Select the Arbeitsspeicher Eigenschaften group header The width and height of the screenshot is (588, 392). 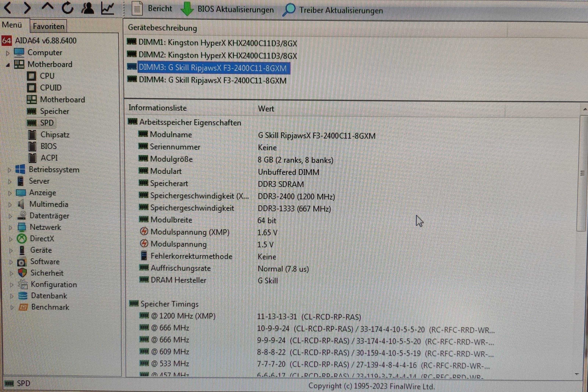(x=184, y=123)
